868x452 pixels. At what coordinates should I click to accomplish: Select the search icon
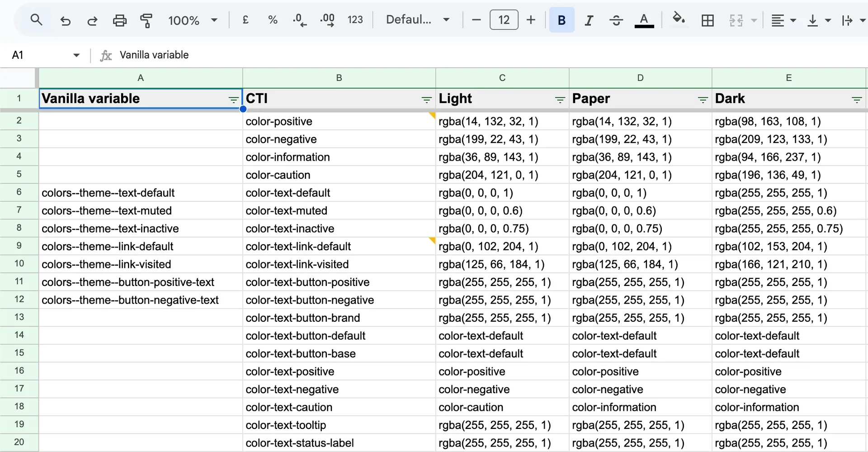pos(36,20)
